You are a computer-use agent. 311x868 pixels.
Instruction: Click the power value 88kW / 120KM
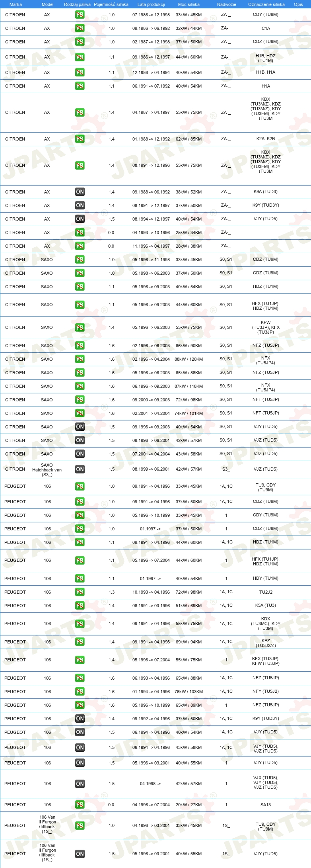pos(189,359)
